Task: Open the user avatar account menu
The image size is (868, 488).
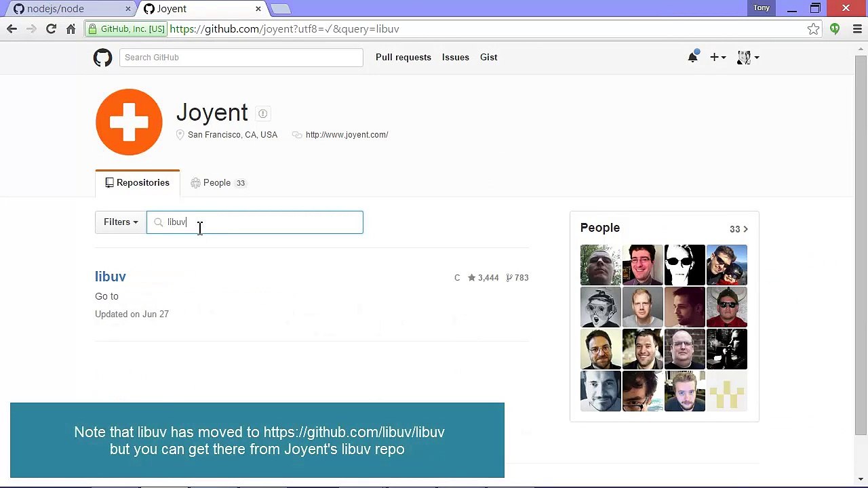Action: pos(748,58)
